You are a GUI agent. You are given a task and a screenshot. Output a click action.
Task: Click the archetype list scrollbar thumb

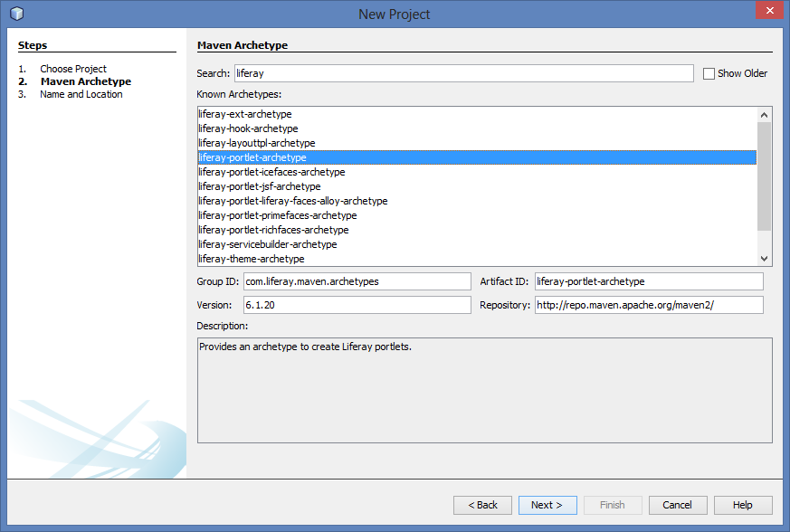point(765,176)
